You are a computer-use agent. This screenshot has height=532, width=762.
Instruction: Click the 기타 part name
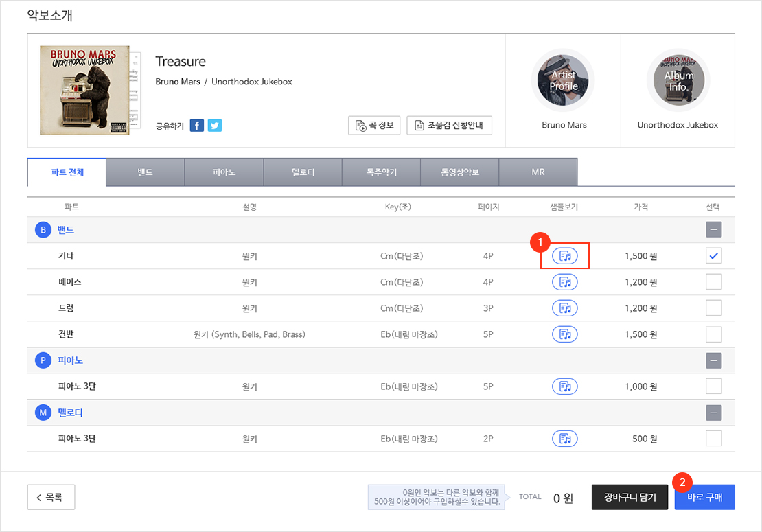(66, 255)
